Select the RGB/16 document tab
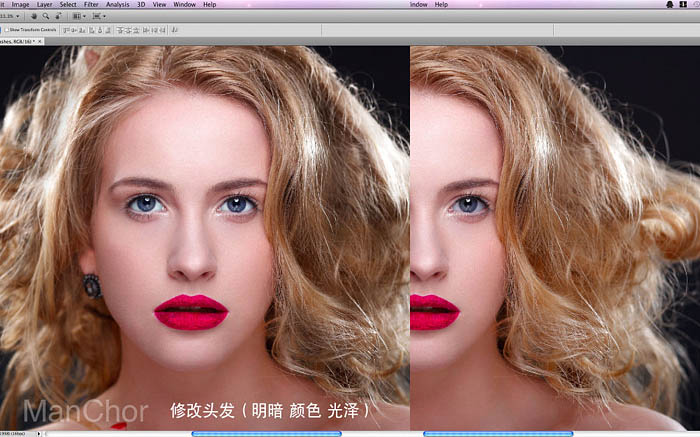Image resolution: width=700 pixels, height=437 pixels. point(17,41)
